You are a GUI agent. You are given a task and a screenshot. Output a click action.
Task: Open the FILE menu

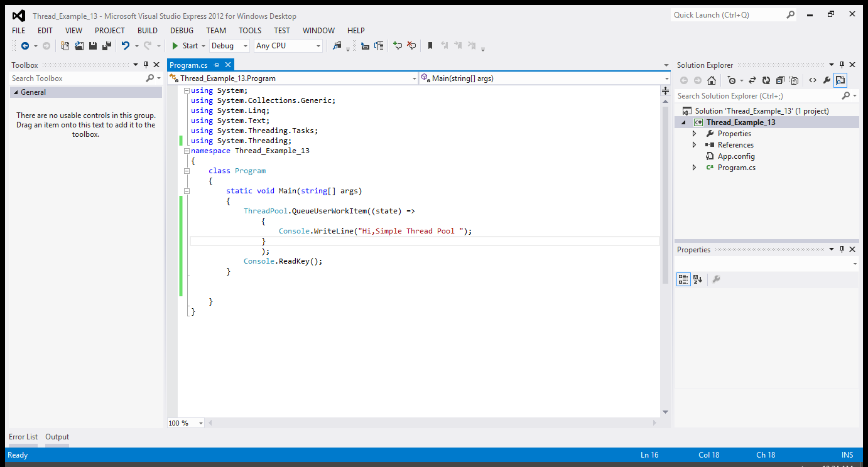click(19, 30)
